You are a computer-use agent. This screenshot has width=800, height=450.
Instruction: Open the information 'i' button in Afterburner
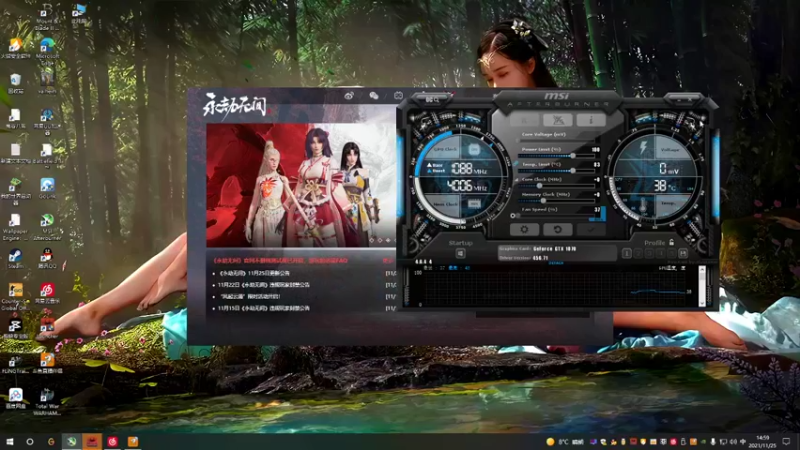[591, 120]
